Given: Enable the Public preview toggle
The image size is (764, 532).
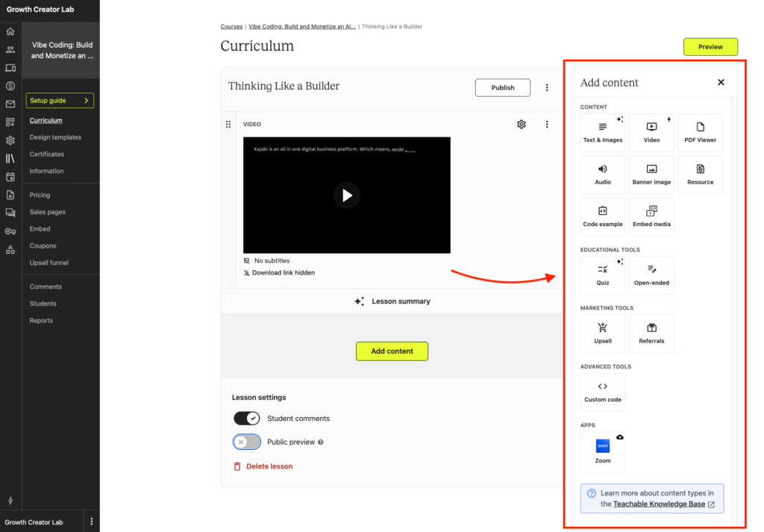Looking at the screenshot, I should (x=246, y=442).
